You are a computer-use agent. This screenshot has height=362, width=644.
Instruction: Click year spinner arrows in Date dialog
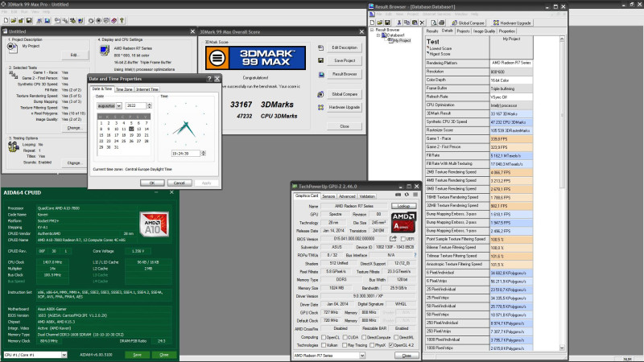click(x=149, y=106)
